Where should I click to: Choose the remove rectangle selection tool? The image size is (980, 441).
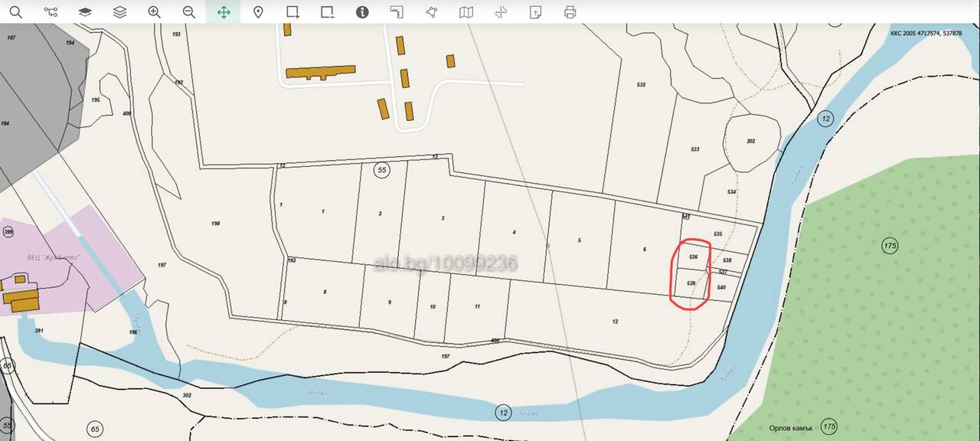(x=328, y=11)
